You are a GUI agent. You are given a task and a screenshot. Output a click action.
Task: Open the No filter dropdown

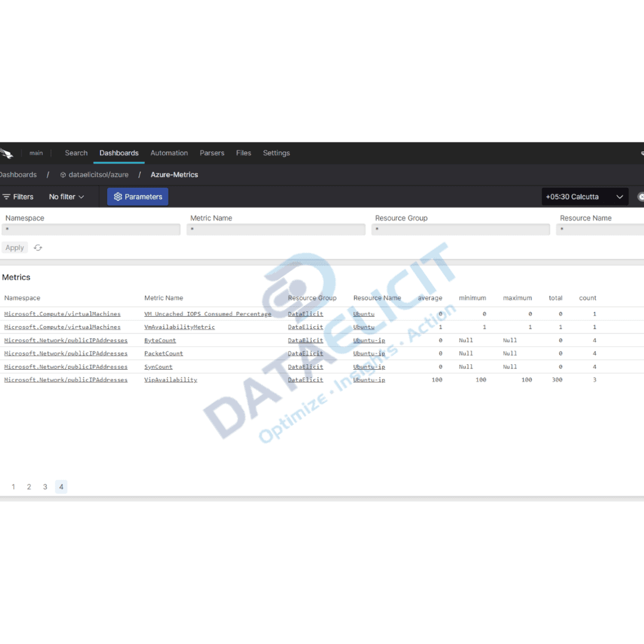66,196
